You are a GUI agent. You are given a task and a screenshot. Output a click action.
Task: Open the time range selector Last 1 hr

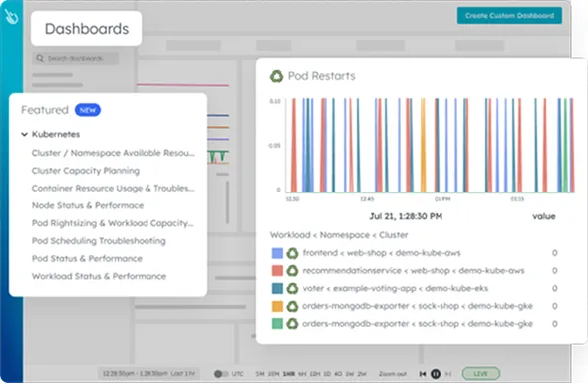tap(148, 374)
